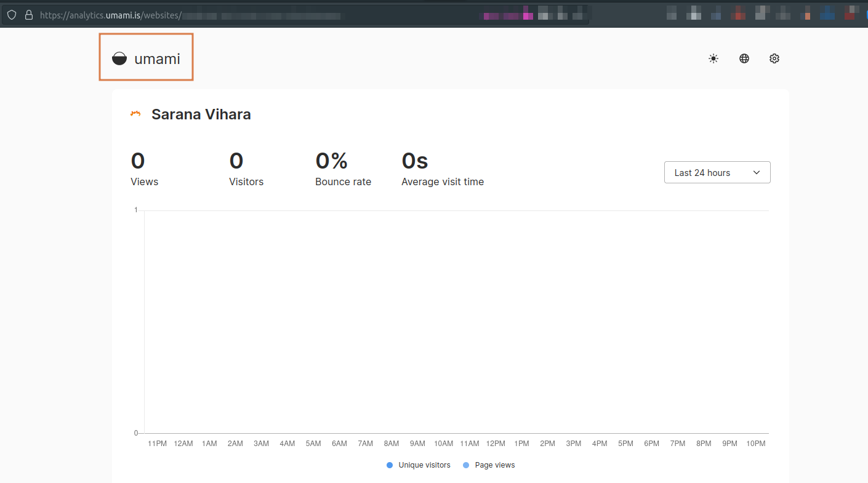Image resolution: width=868 pixels, height=483 pixels.
Task: Click the umami header to return home
Action: click(145, 57)
